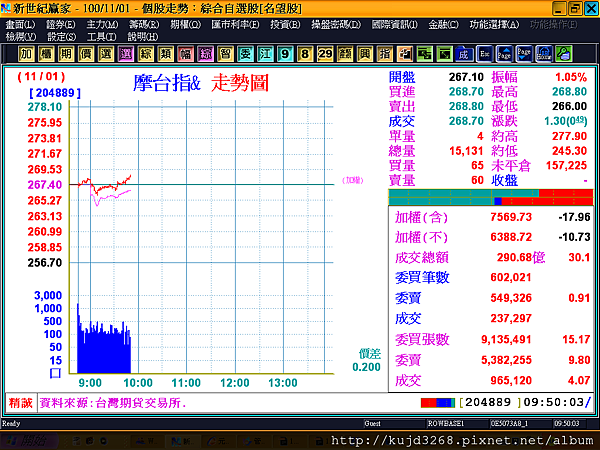Click the yellow 8 toolbar icon
The width and height of the screenshot is (600, 450).
pos(305,54)
